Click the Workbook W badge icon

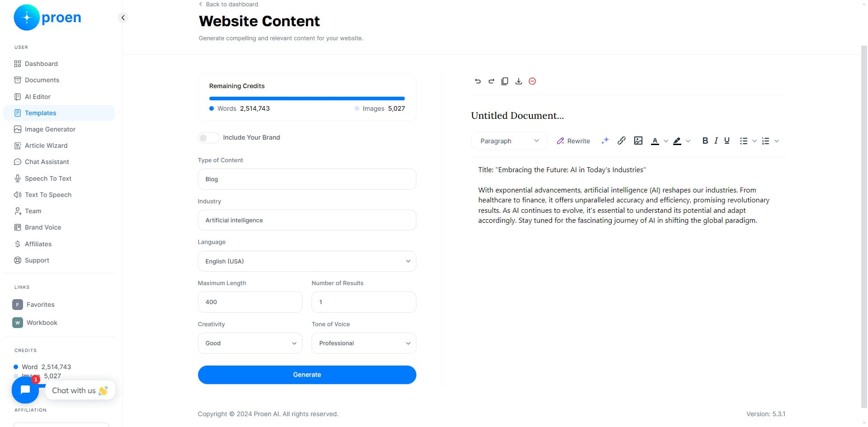[x=18, y=323]
